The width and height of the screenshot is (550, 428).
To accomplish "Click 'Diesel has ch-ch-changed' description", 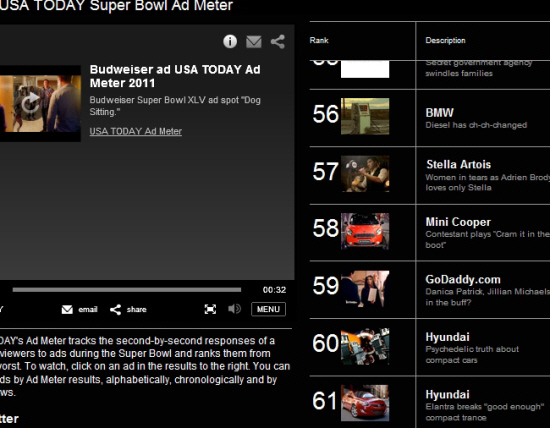I will (476, 125).
